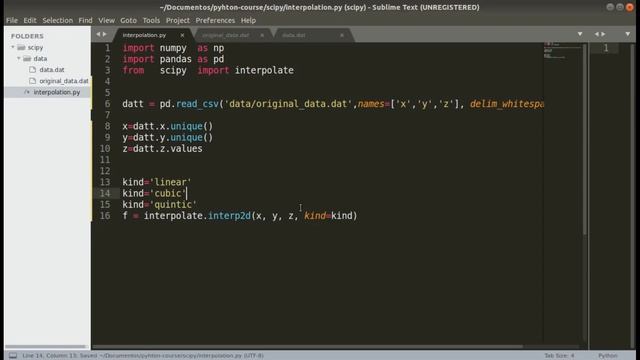Click the data.dat file icon
This screenshot has height=360, width=640.
33,70
